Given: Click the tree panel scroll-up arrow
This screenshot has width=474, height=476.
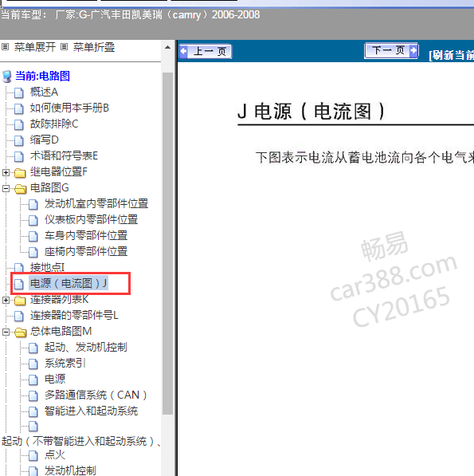Looking at the screenshot, I should click(x=167, y=47).
